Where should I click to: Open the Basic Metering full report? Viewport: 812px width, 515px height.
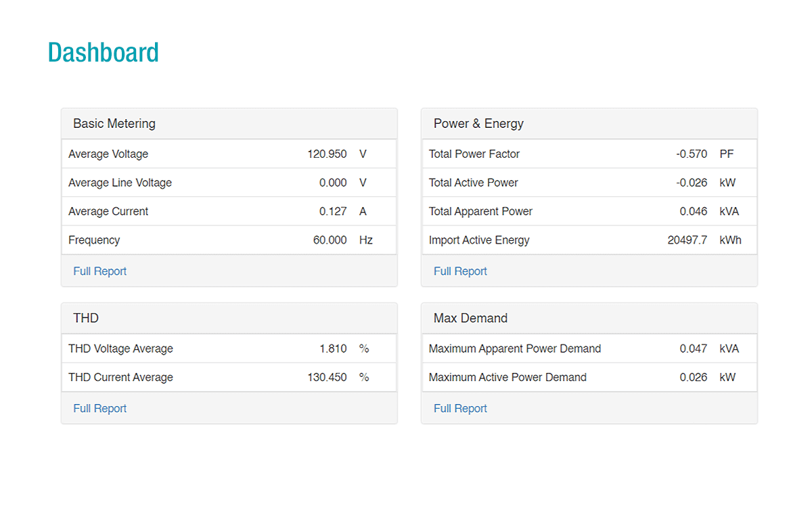pyautogui.click(x=99, y=271)
